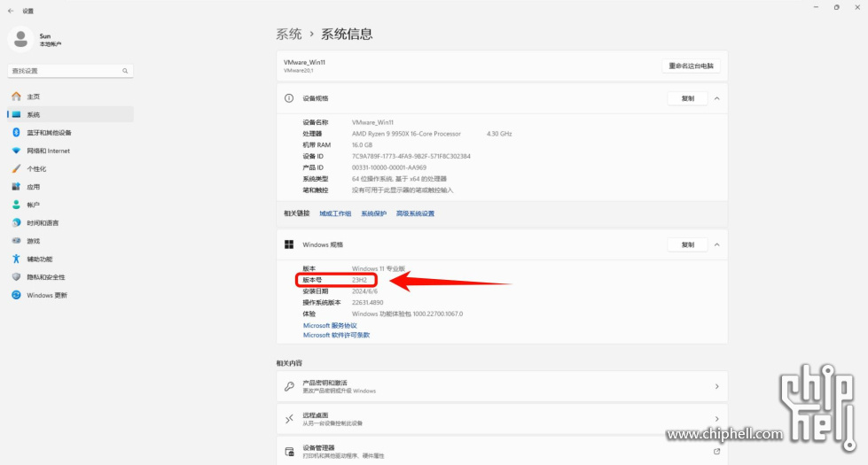This screenshot has height=465, width=868.
Task: Click the key icon for product key and activation
Action: tap(289, 386)
